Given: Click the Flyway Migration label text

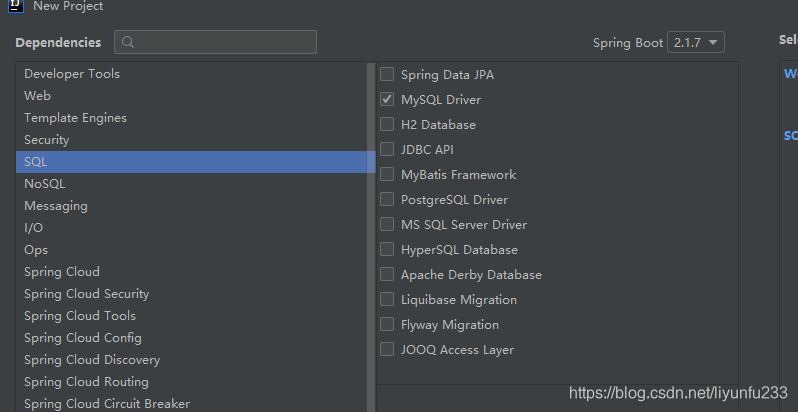Looking at the screenshot, I should click(450, 325).
